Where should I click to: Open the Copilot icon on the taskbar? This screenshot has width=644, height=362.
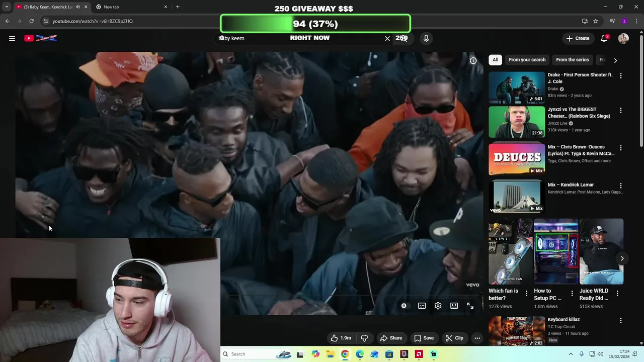315,354
